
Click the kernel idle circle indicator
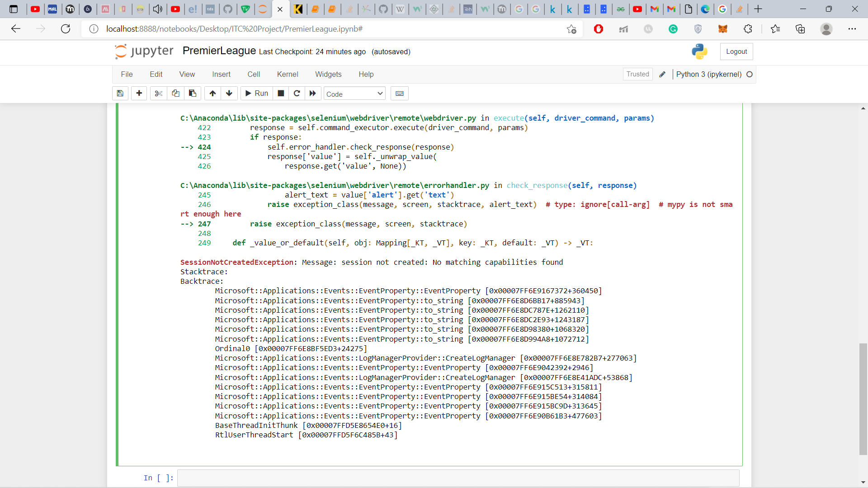[750, 74]
